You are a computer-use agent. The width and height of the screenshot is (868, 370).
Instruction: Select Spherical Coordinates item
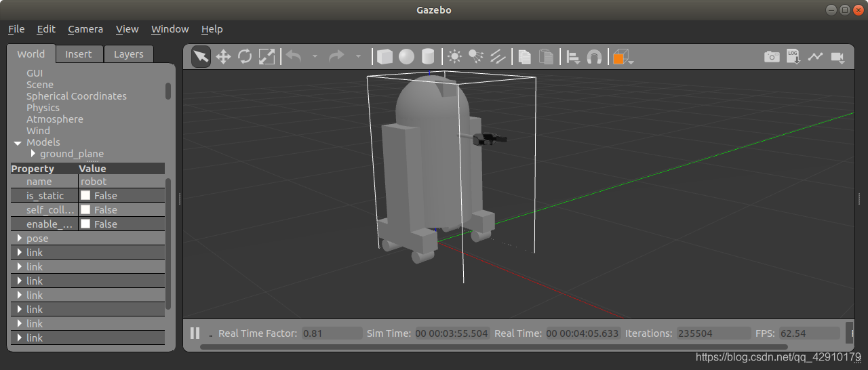tap(77, 96)
